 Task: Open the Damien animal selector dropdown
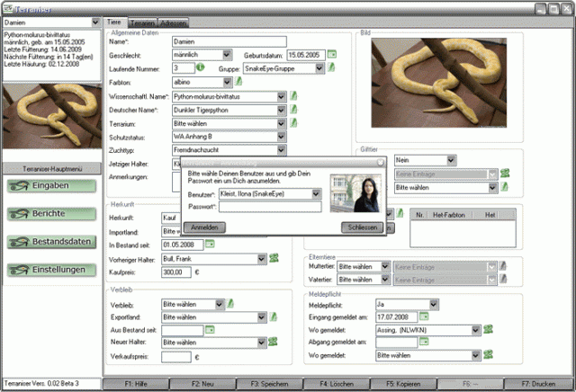coord(95,22)
